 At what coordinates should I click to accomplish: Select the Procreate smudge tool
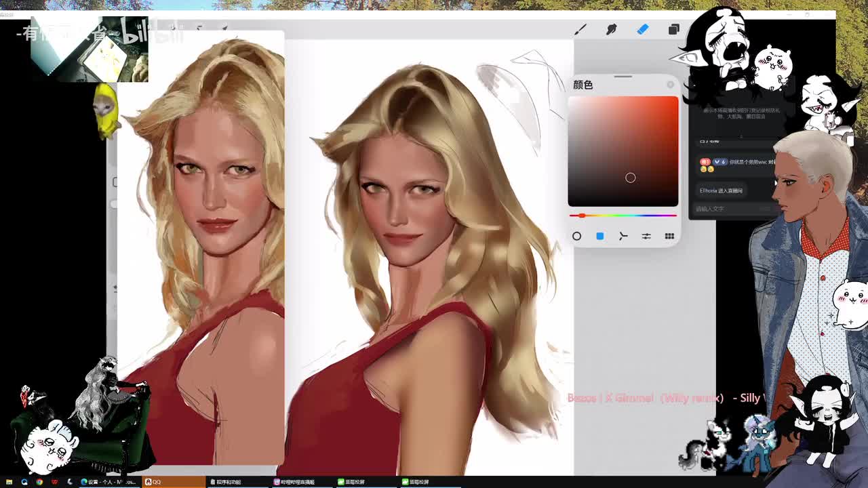tap(612, 29)
